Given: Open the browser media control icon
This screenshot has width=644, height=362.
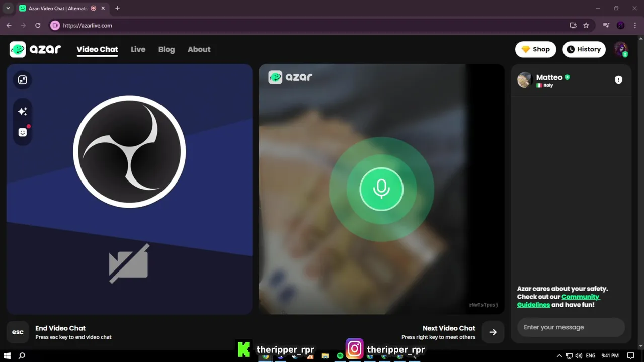Looking at the screenshot, I should [x=606, y=25].
